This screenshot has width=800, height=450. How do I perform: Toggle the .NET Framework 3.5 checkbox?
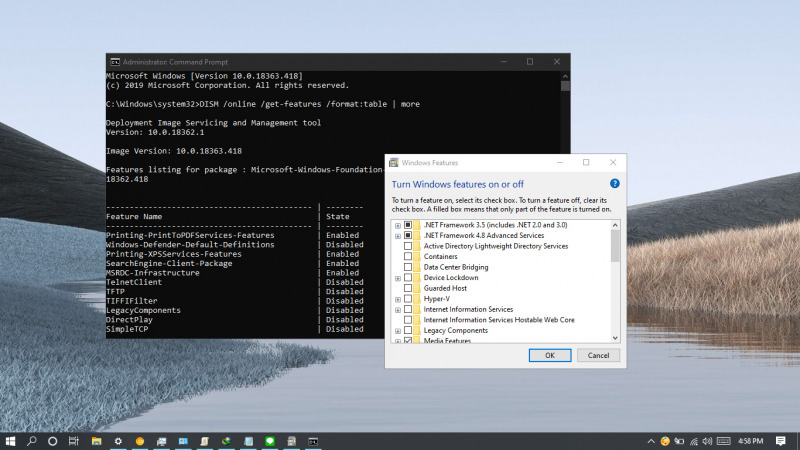tap(408, 225)
